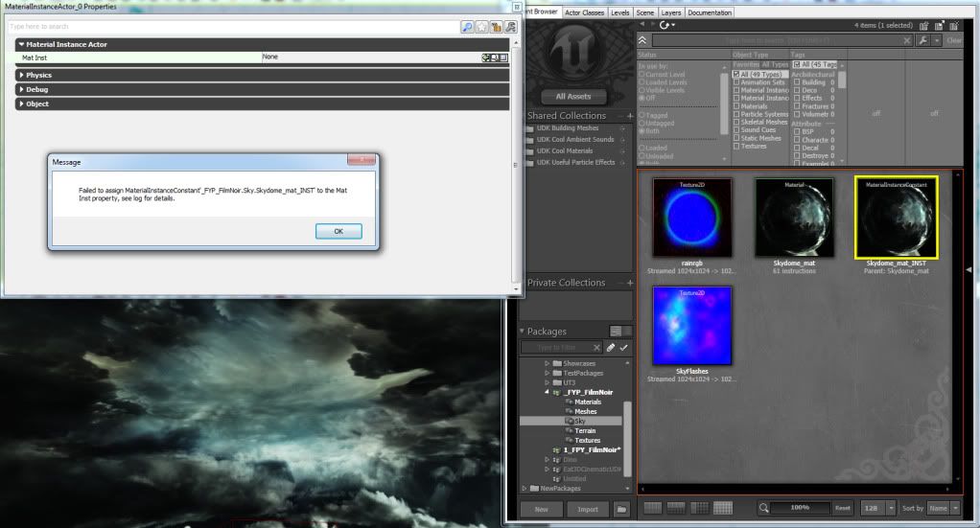
Task: Click the Clear filters button
Action: pyautogui.click(x=954, y=40)
